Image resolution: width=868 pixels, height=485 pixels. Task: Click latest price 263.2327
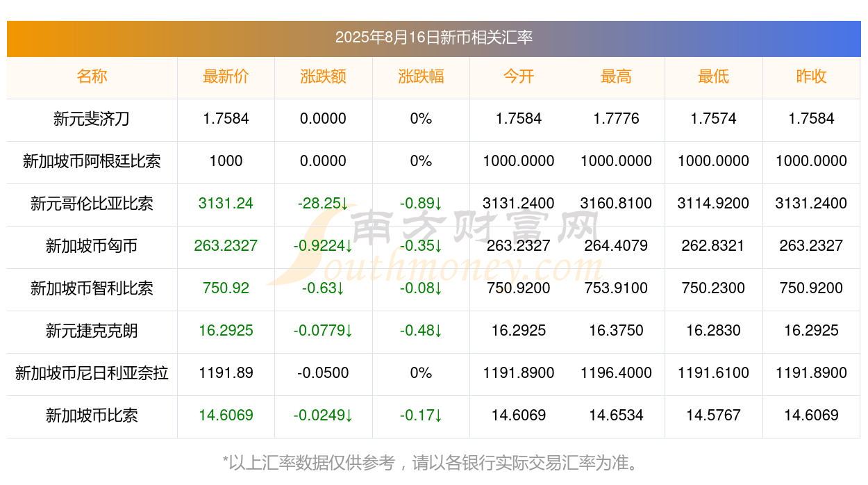click(226, 246)
